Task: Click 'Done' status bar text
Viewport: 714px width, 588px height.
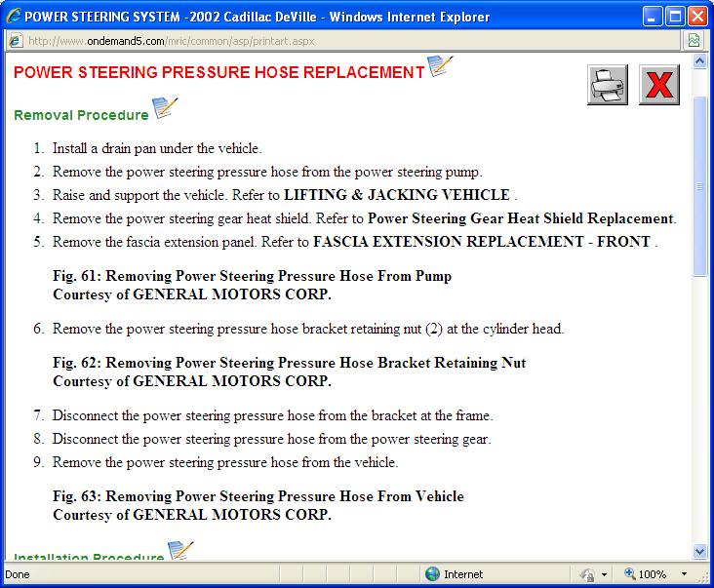Action: click(18, 574)
